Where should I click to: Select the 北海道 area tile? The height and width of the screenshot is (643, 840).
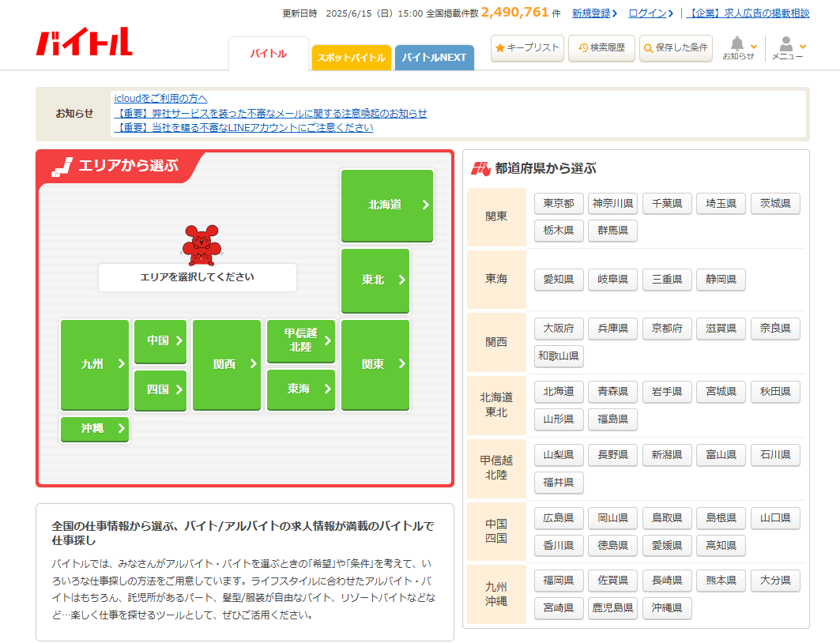click(x=386, y=205)
